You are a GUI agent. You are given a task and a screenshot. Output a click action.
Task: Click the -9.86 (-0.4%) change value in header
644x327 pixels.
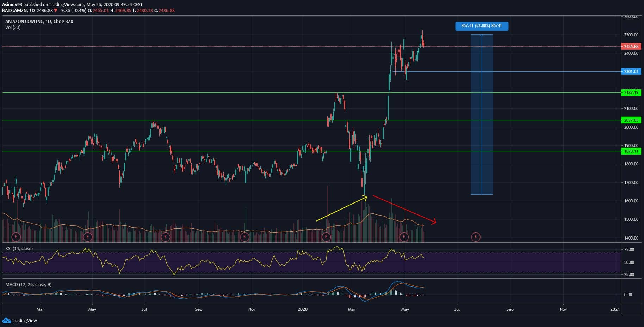(73, 10)
